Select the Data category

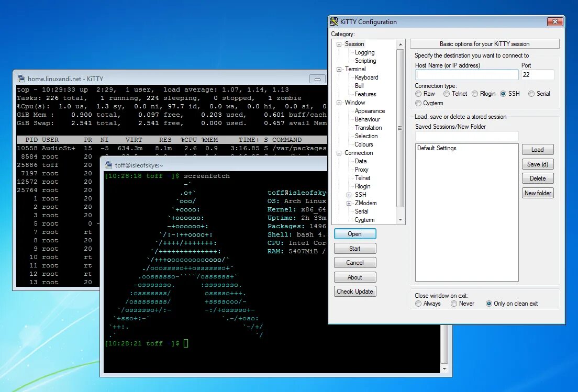(x=361, y=161)
